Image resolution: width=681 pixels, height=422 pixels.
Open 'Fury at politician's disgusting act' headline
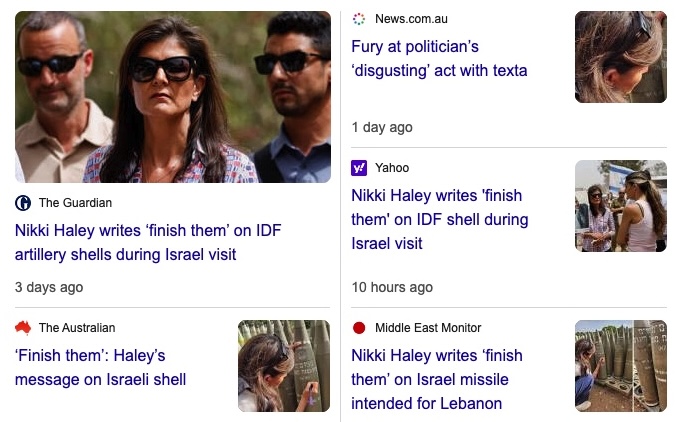click(x=439, y=59)
